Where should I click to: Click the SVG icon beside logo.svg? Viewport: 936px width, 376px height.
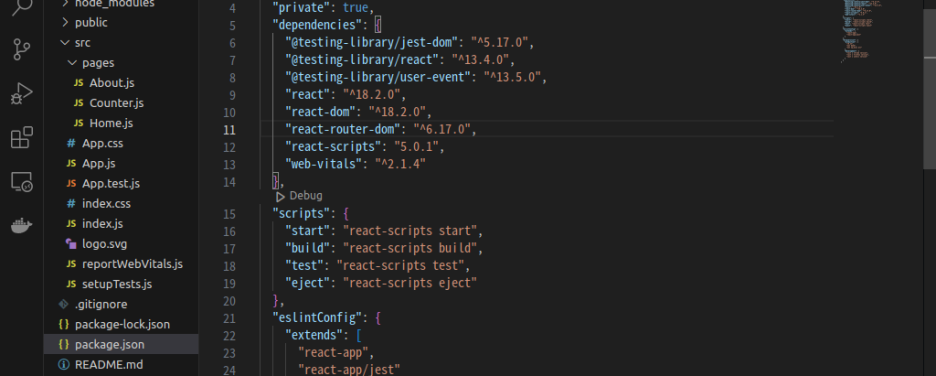pyautogui.click(x=71, y=244)
